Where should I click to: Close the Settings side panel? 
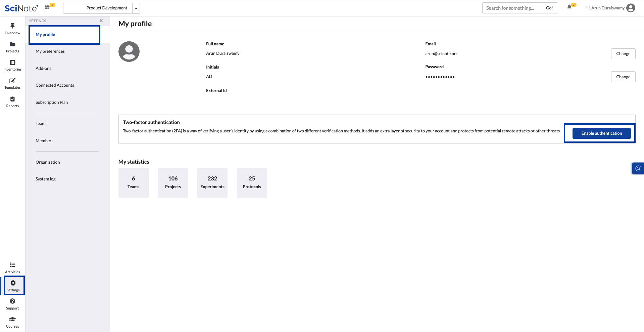101,21
